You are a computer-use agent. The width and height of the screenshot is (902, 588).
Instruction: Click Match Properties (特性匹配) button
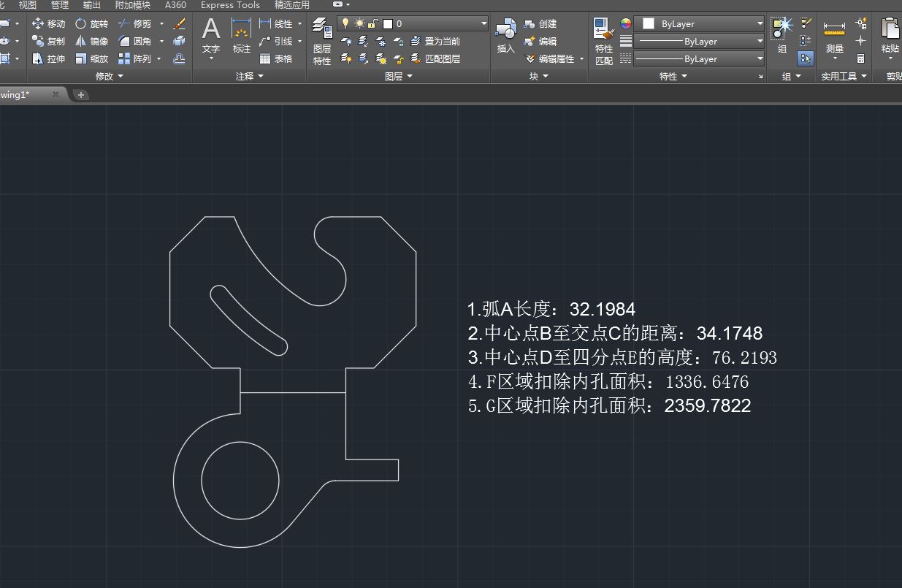click(604, 42)
